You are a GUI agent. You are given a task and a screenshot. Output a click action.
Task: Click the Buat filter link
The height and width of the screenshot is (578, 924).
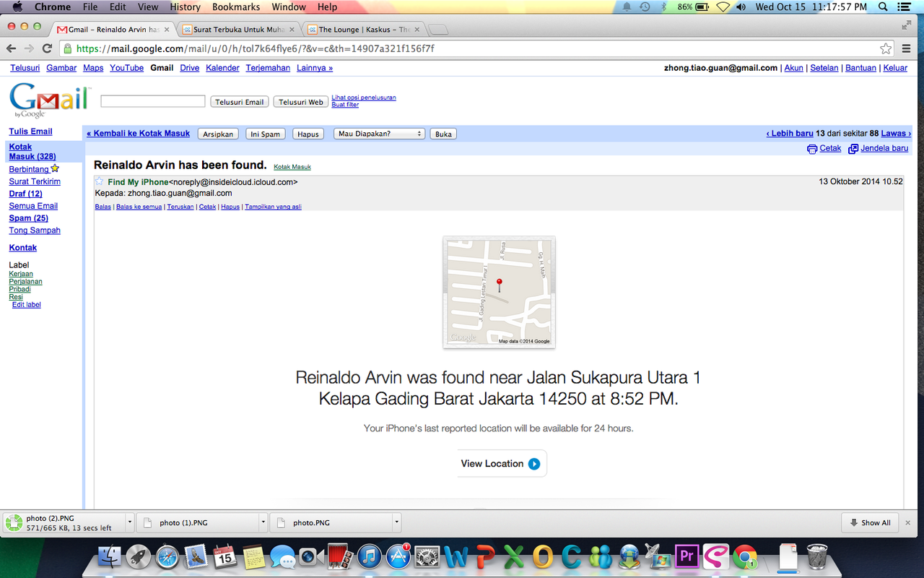[x=345, y=105]
